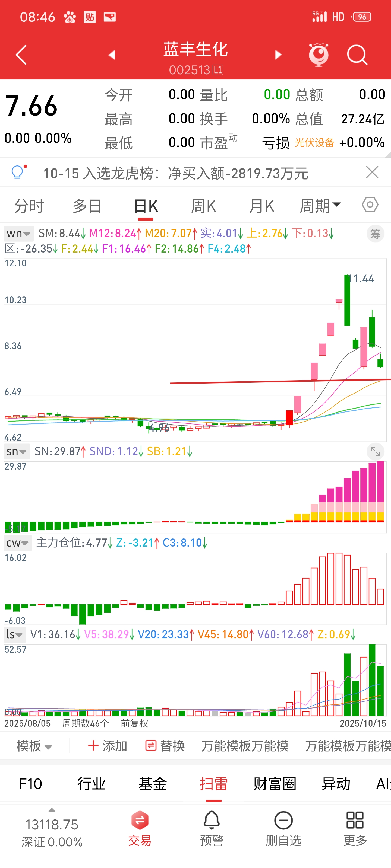Switch to the 周K tab

(203, 206)
